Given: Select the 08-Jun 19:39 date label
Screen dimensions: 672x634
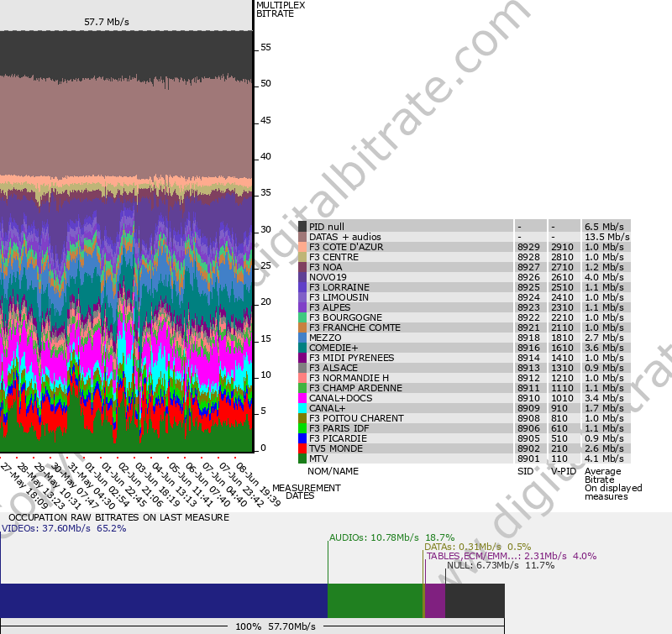Looking at the screenshot, I should click(258, 485).
